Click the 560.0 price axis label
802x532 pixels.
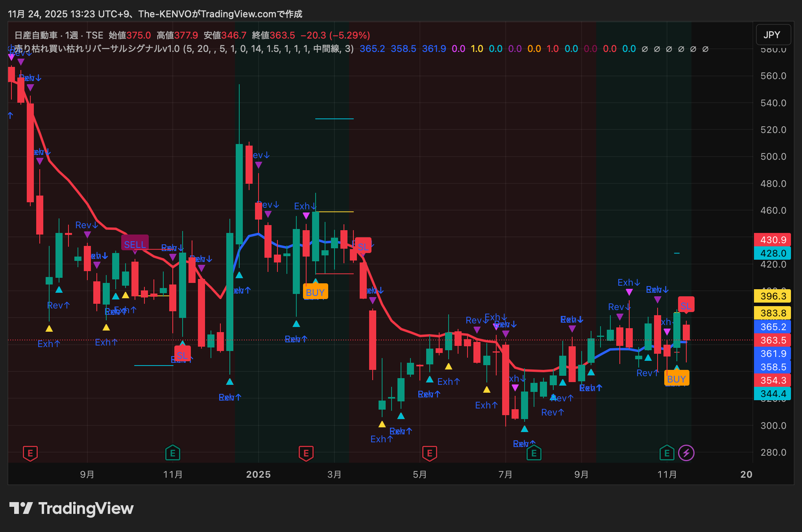[773, 76]
